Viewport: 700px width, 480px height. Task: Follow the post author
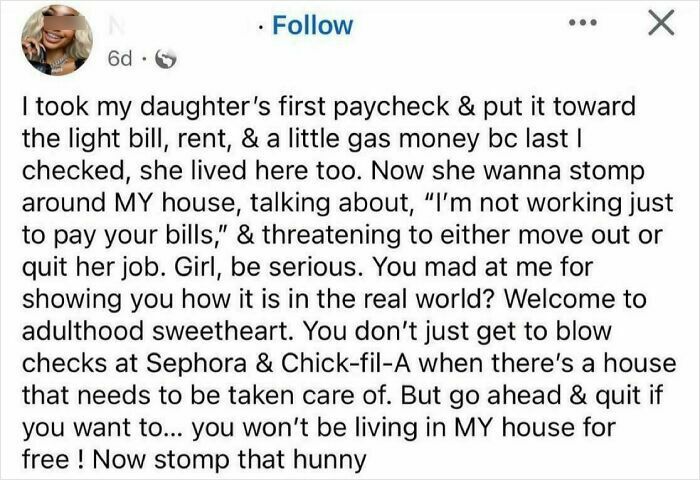pos(313,25)
